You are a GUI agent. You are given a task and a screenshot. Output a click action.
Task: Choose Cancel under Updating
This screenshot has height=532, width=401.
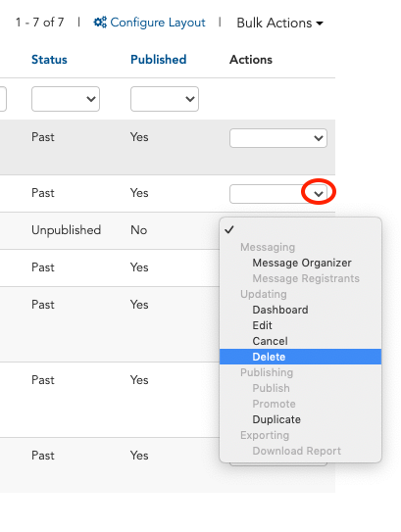point(270,341)
